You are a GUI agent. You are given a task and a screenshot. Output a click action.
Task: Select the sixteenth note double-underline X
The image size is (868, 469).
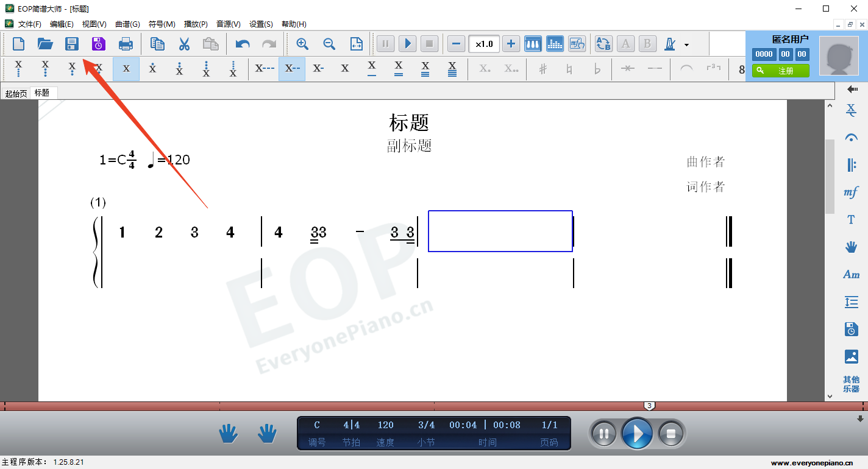pos(399,69)
